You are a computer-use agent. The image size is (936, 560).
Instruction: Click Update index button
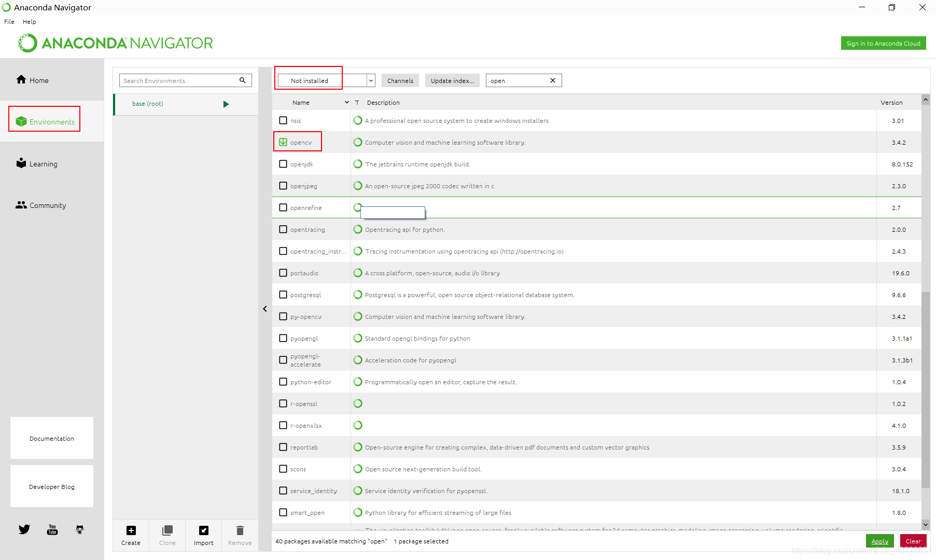[452, 80]
